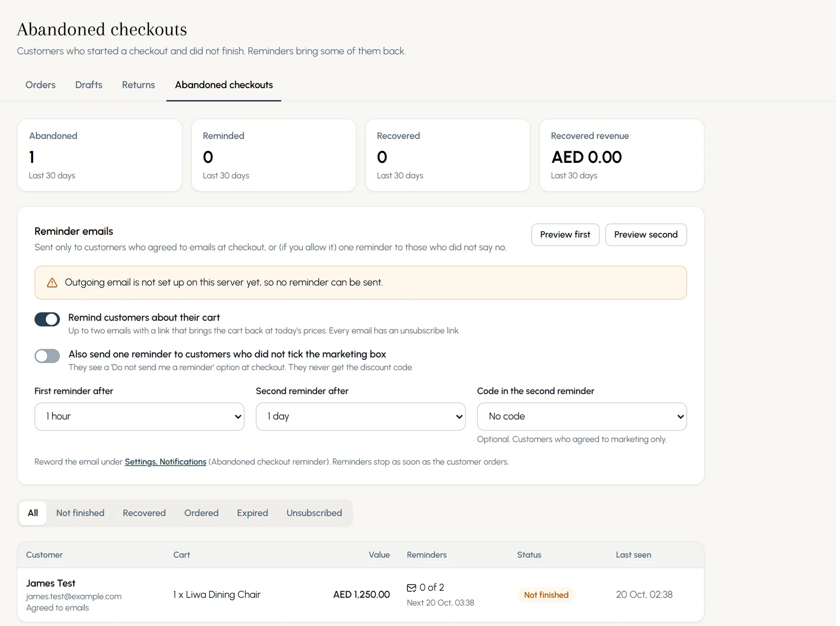Click the Recovered stat card
Viewport: 840px width, 626px height.
click(448, 155)
